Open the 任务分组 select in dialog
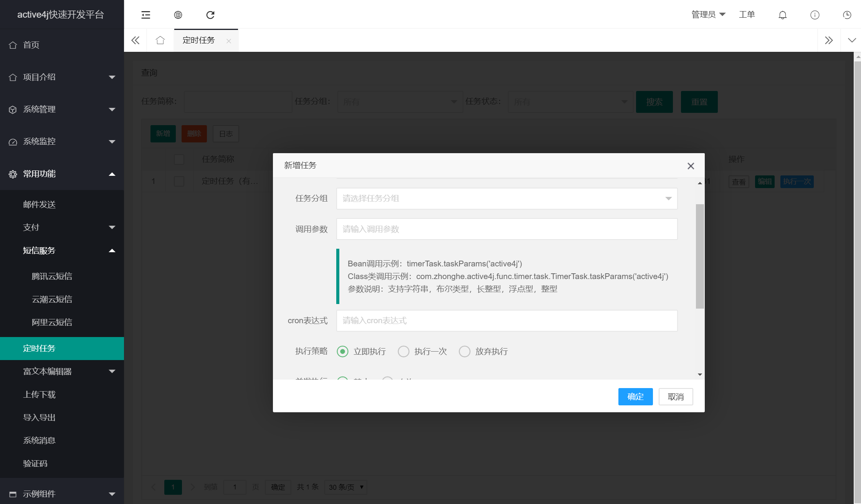 (x=507, y=198)
